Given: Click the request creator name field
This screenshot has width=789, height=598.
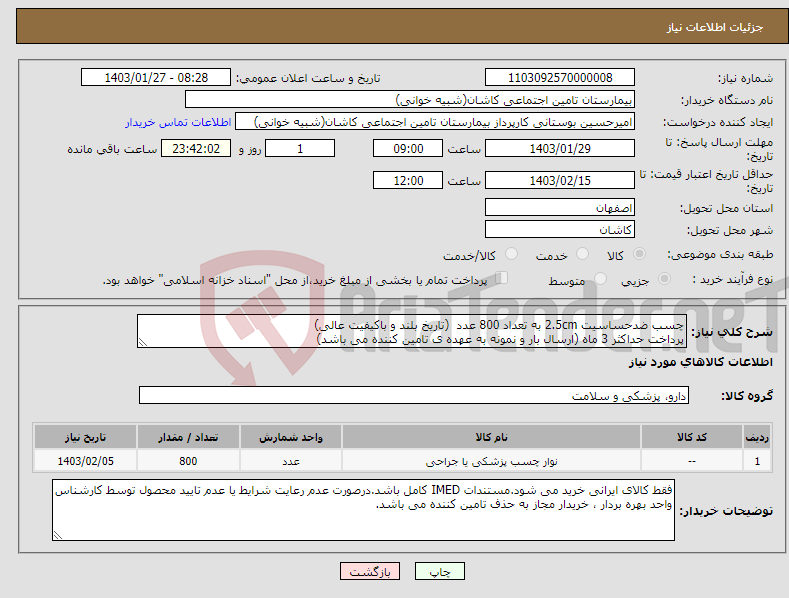Looking at the screenshot, I should (x=435, y=122).
